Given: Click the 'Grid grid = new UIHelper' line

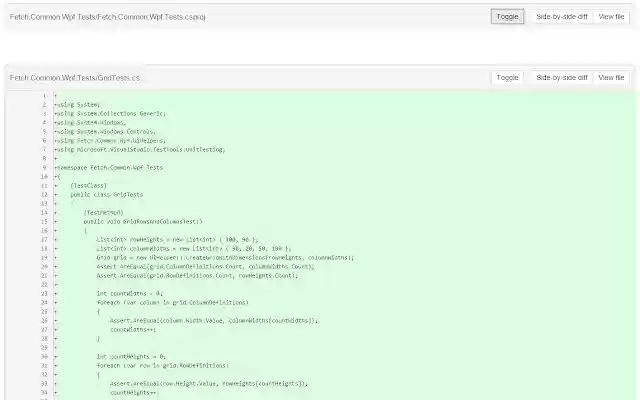Looking at the screenshot, I should pyautogui.click(x=225, y=258).
